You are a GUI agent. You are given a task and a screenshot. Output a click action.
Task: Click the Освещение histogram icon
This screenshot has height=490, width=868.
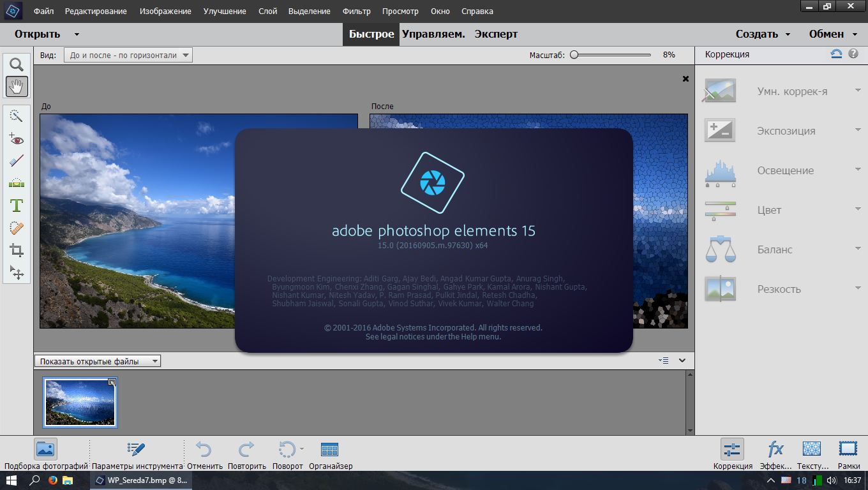click(x=720, y=172)
